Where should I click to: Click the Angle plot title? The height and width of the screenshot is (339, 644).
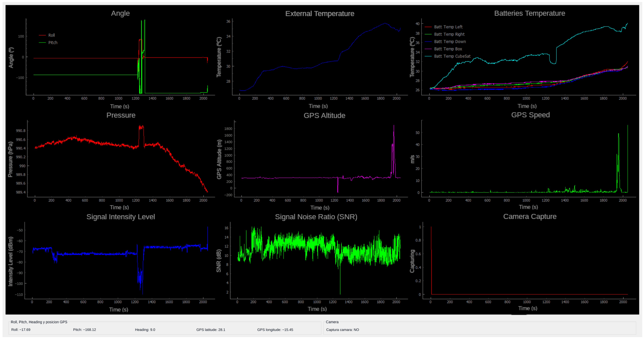120,13
